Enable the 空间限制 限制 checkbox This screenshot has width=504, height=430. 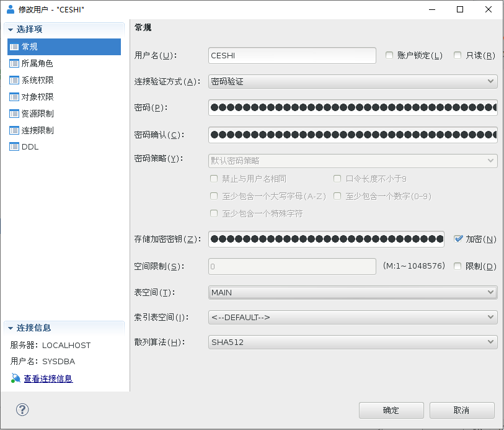click(x=458, y=266)
